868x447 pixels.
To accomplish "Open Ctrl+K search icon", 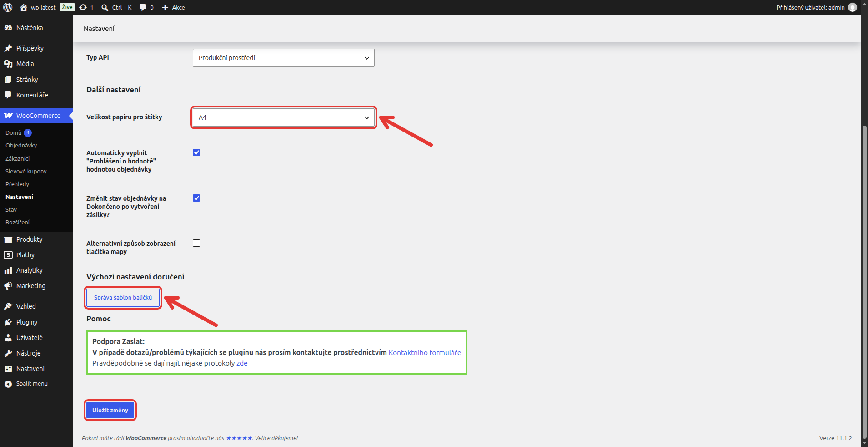I will (105, 7).
